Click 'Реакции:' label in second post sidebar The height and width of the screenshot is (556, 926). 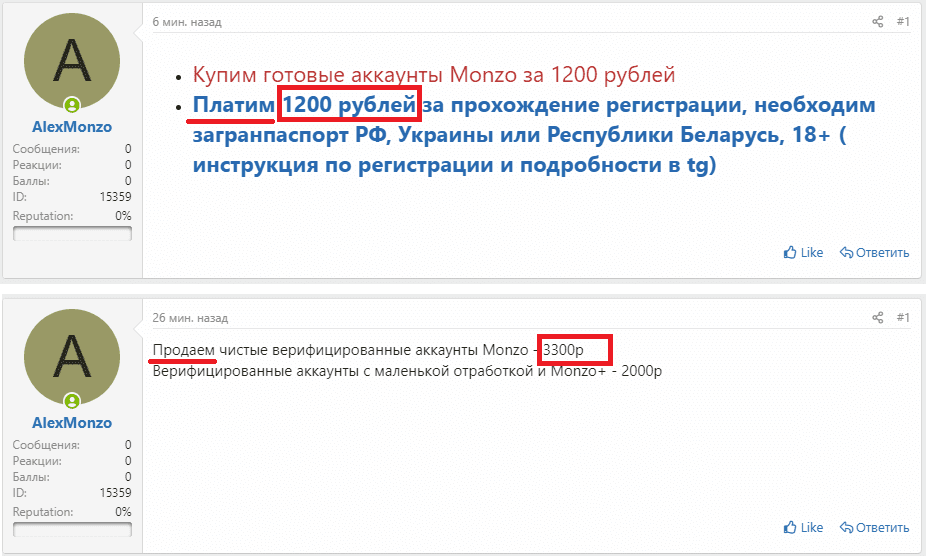tap(37, 461)
